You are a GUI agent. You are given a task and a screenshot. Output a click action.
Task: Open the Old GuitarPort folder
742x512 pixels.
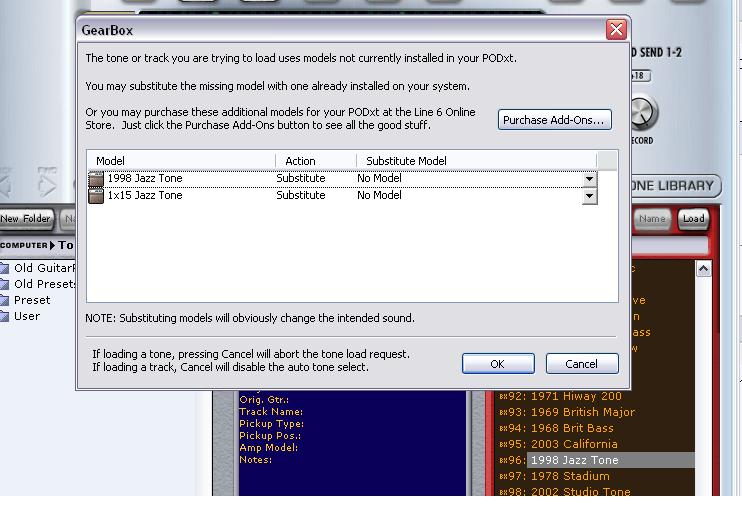click(x=44, y=268)
